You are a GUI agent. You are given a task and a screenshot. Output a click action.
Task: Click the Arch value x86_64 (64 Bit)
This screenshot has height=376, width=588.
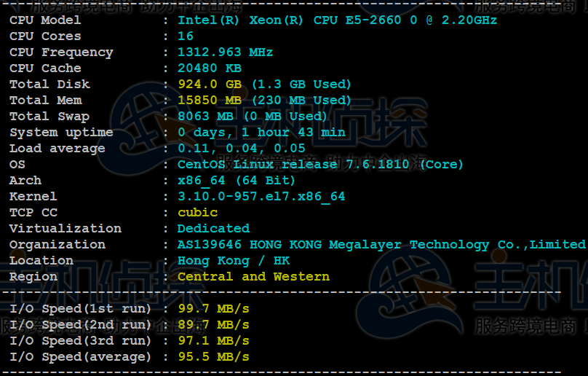pos(237,181)
